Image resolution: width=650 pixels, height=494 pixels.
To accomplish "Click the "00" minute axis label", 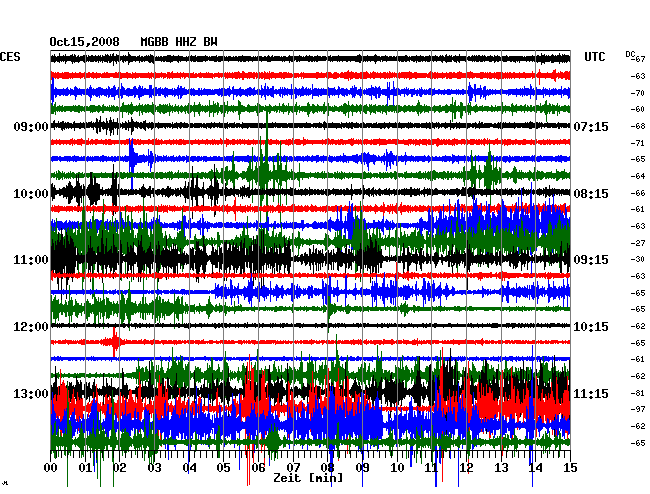I will (51, 468).
